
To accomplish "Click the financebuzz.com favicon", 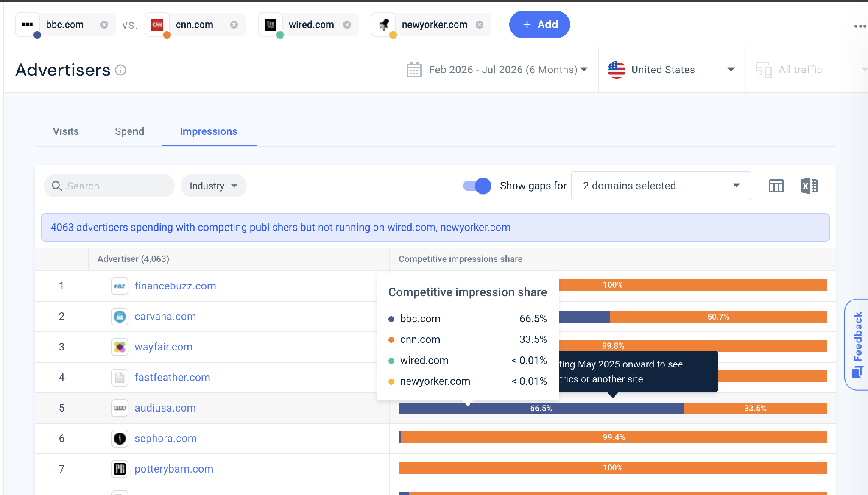I will 120,286.
